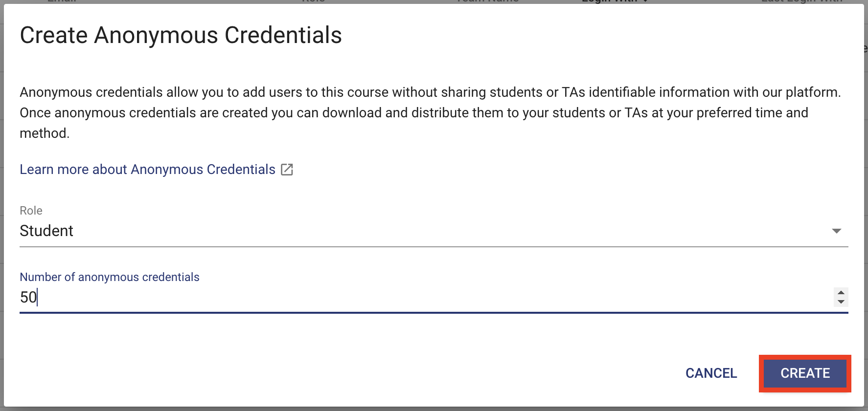Click CANCEL to dismiss the dialog
868x411 pixels.
(711, 373)
